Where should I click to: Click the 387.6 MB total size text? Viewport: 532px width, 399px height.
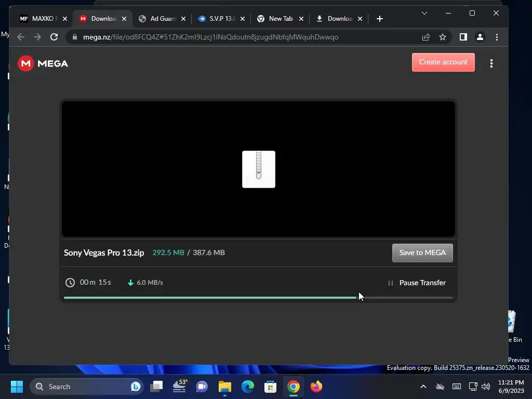[x=209, y=253]
